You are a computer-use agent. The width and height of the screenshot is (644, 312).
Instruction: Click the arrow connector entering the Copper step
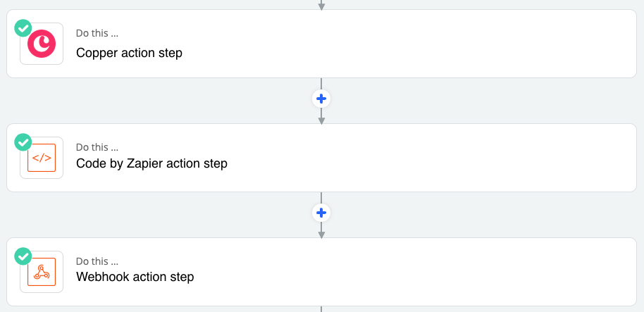tap(321, 5)
